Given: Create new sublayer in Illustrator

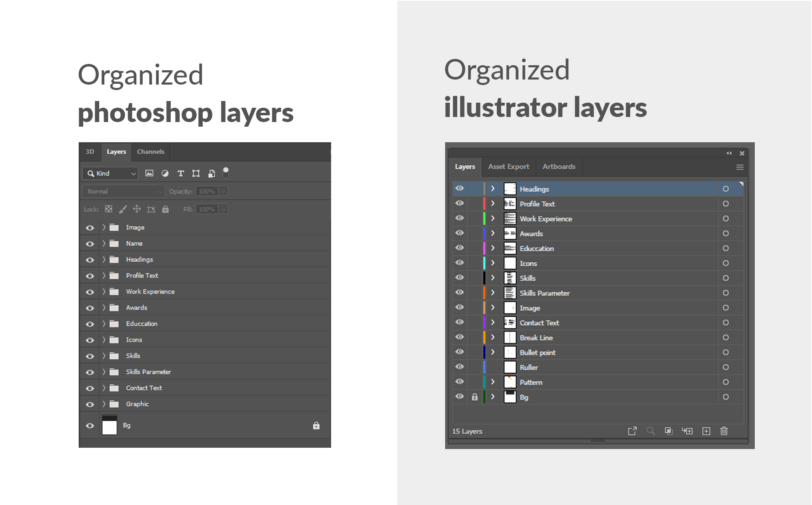Looking at the screenshot, I should [687, 431].
